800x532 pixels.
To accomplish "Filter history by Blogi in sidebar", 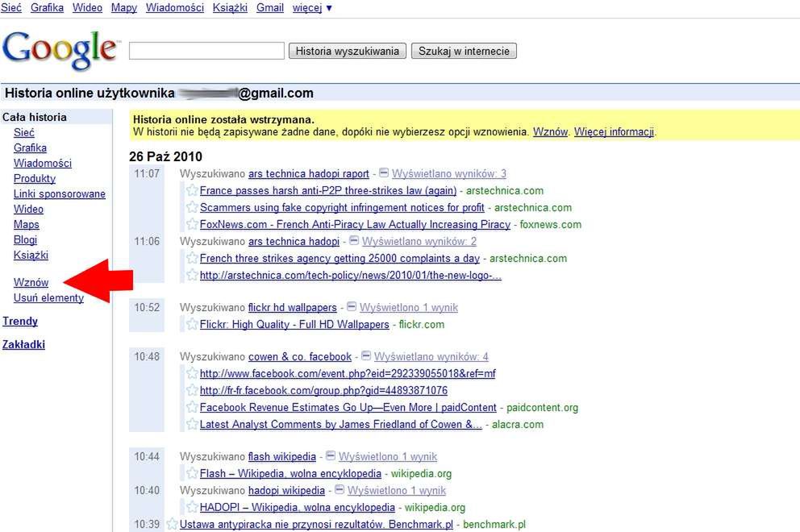I will click(26, 239).
